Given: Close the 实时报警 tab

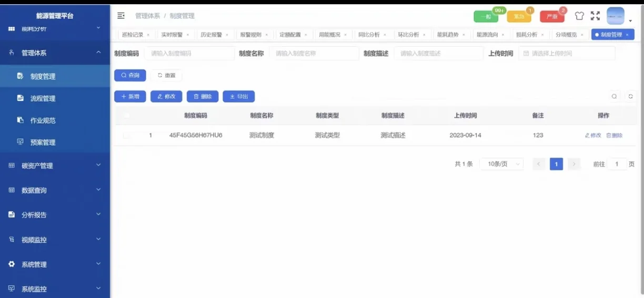Looking at the screenshot, I should [188, 35].
